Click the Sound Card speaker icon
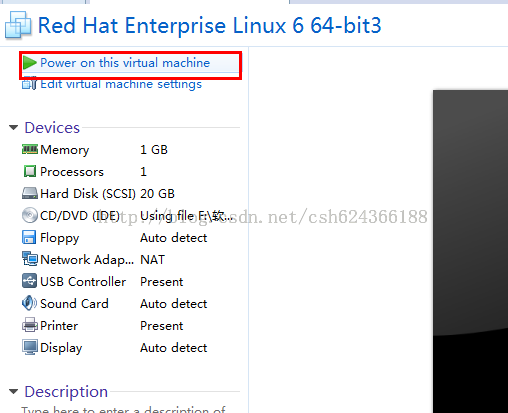Image resolution: width=508 pixels, height=413 pixels. click(29, 303)
